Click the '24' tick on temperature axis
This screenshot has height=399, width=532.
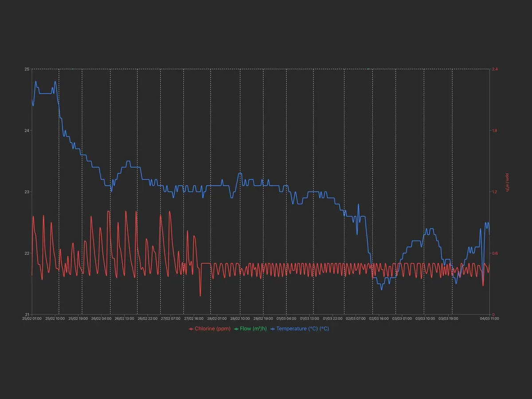click(27, 130)
